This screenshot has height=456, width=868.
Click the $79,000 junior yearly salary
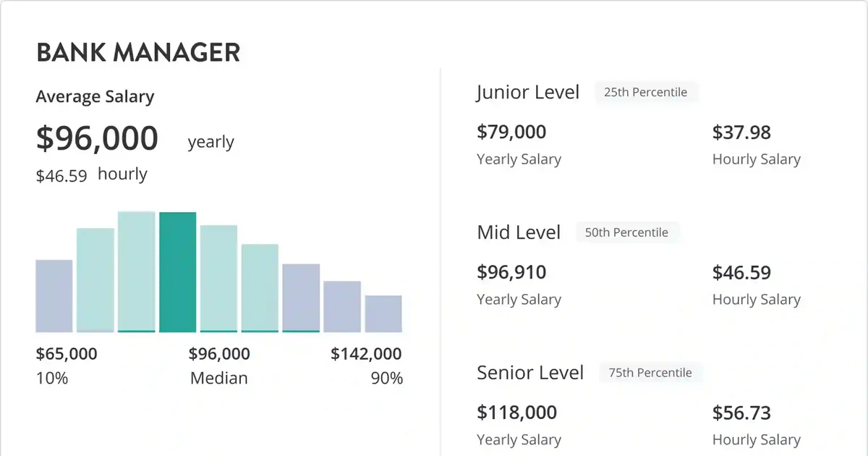(511, 132)
